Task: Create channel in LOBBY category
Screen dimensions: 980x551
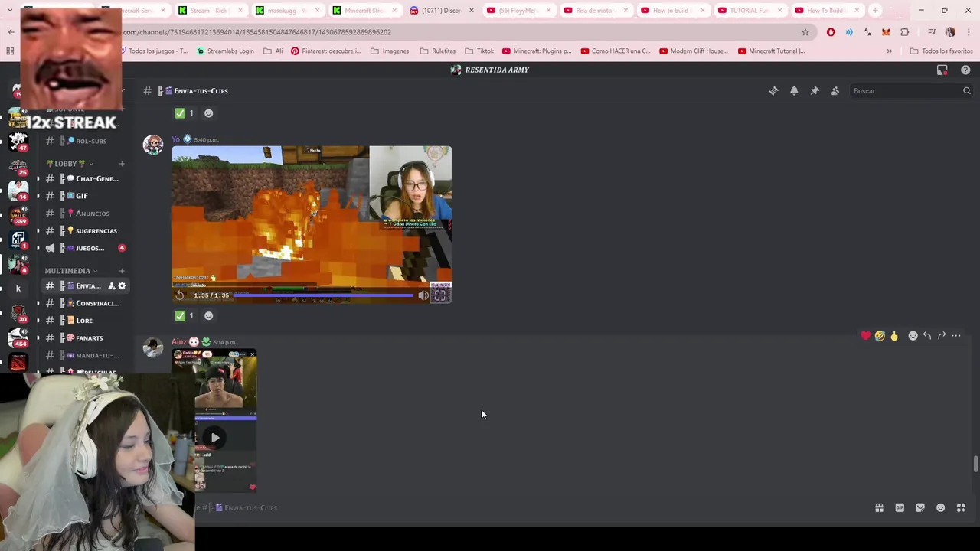Action: tap(122, 164)
